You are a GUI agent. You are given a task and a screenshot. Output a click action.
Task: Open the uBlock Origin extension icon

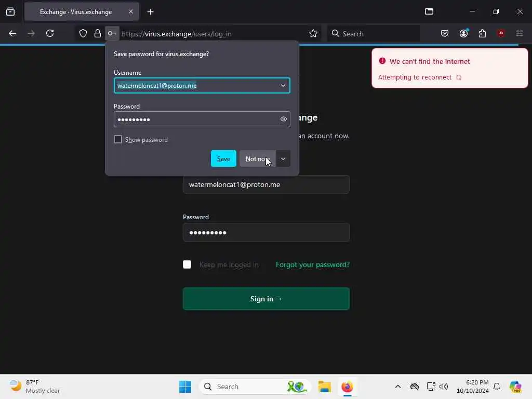pos(501,33)
